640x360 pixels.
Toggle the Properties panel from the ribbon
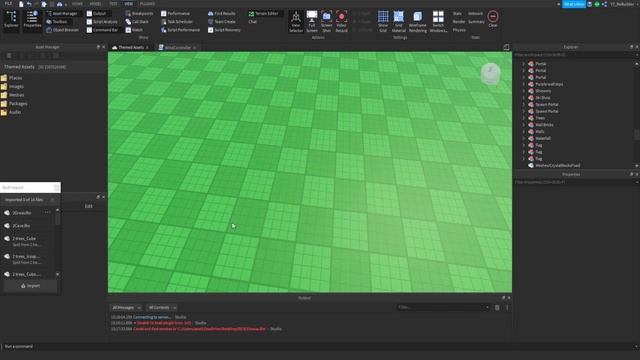coord(32,20)
